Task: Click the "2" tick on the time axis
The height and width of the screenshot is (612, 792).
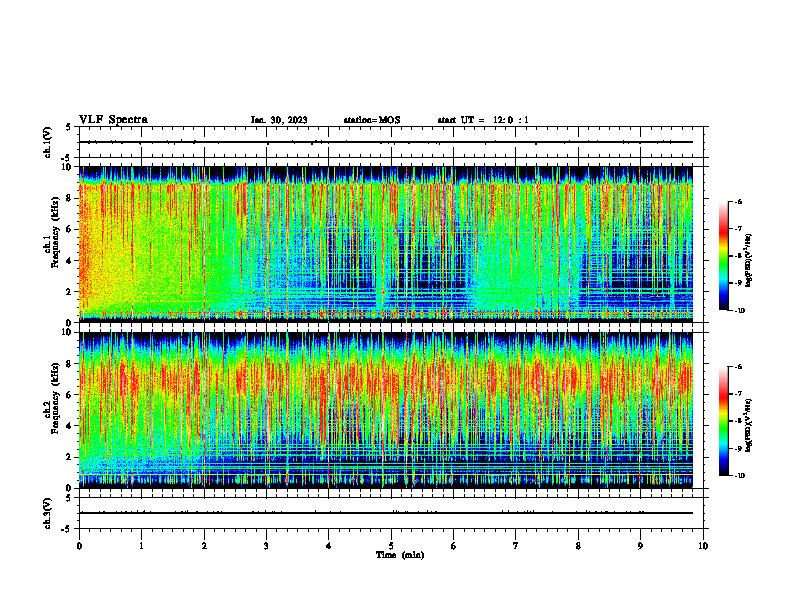Action: tap(204, 546)
